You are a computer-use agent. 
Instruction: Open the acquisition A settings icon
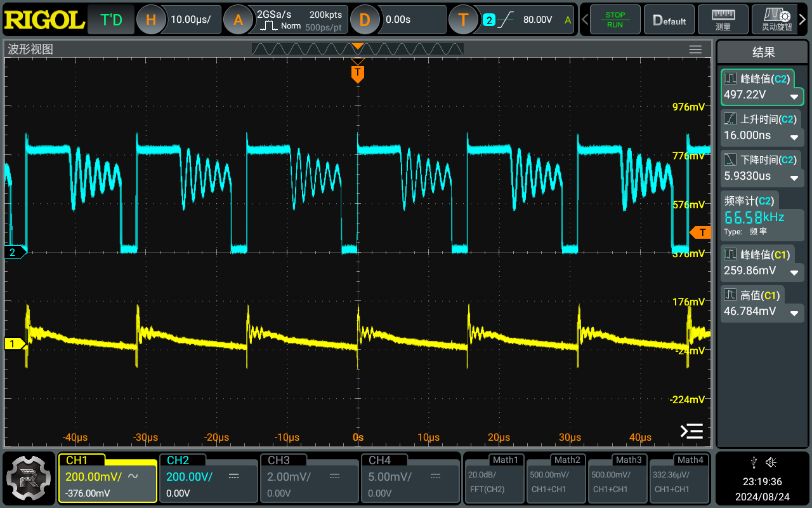[x=238, y=20]
